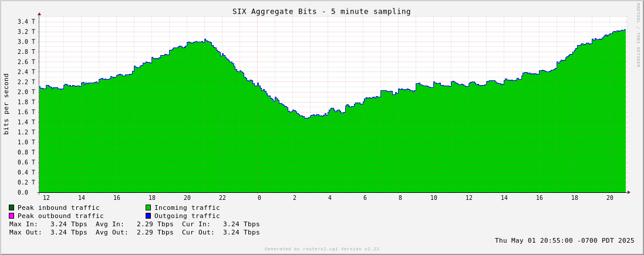Image resolution: width=644 pixels, height=255 pixels.
Task: Click the vertical RRDTOOL / TOBI OETIKER watermark
Action: (x=638, y=35)
